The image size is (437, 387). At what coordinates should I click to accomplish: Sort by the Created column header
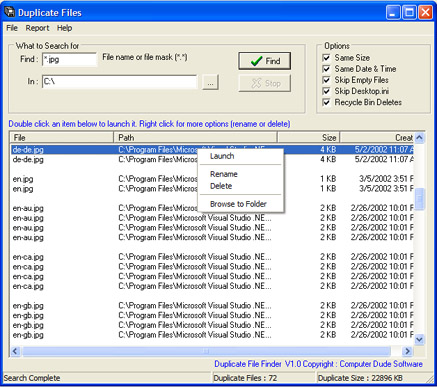[377, 138]
